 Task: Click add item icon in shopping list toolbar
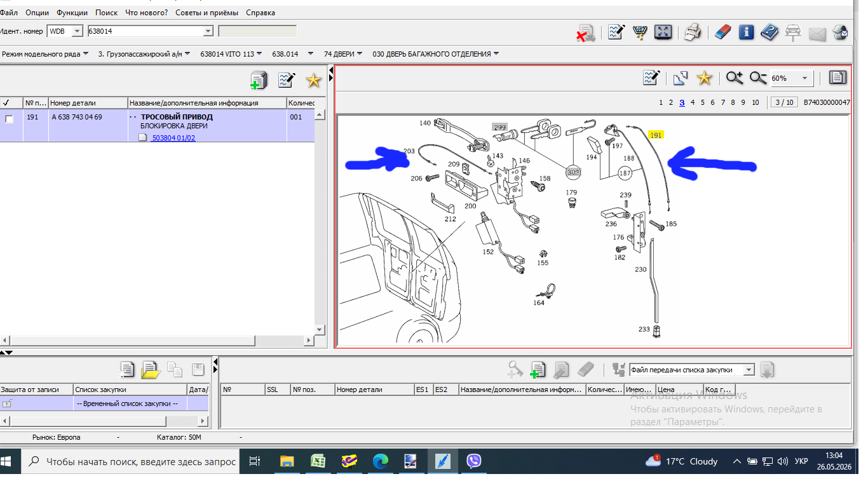pos(538,369)
